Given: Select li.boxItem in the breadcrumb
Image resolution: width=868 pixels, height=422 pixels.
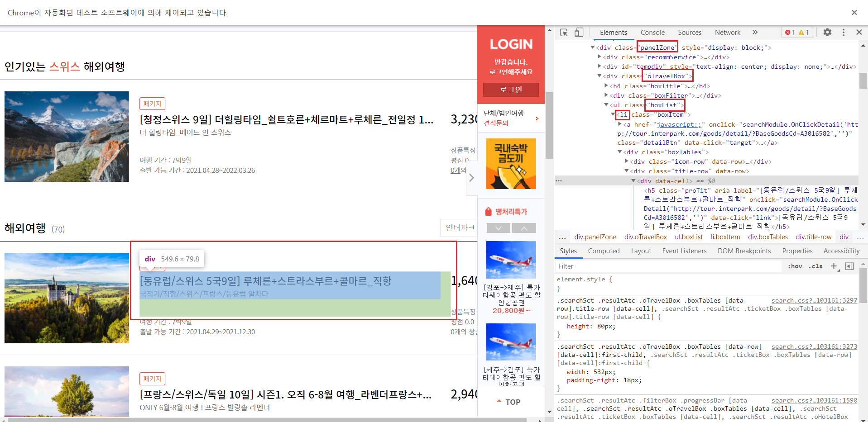Looking at the screenshot, I should point(725,237).
